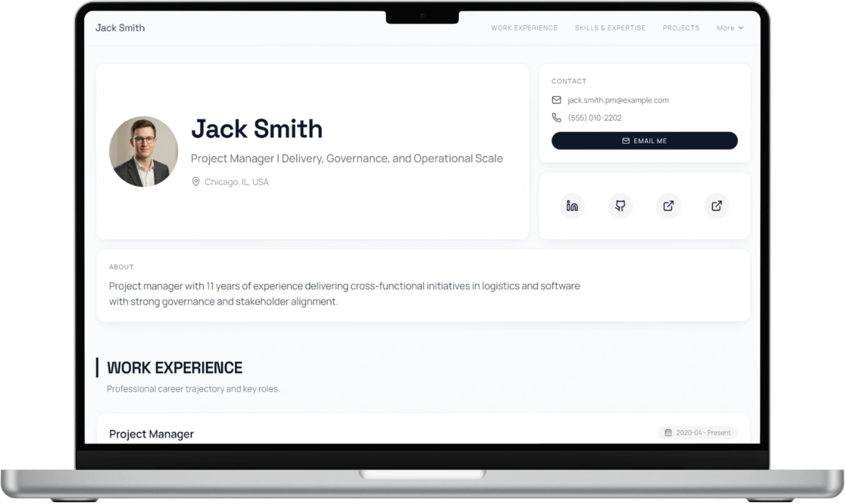The image size is (845, 504).
Task: Click the 2020-04 - Present date badge
Action: pyautogui.click(x=697, y=433)
